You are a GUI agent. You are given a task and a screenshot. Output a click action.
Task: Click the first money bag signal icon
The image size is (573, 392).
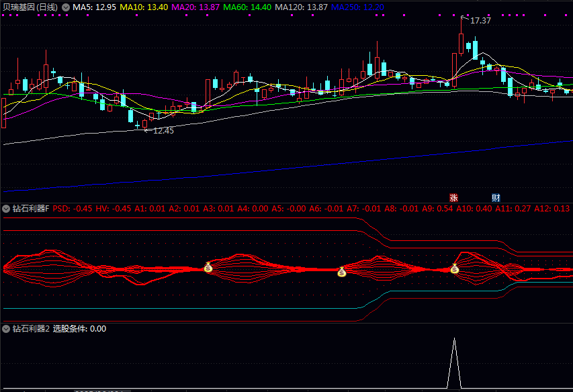pos(208,268)
